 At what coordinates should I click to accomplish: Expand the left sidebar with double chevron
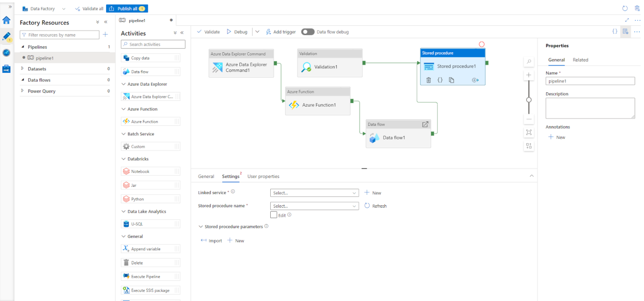(x=10, y=7)
